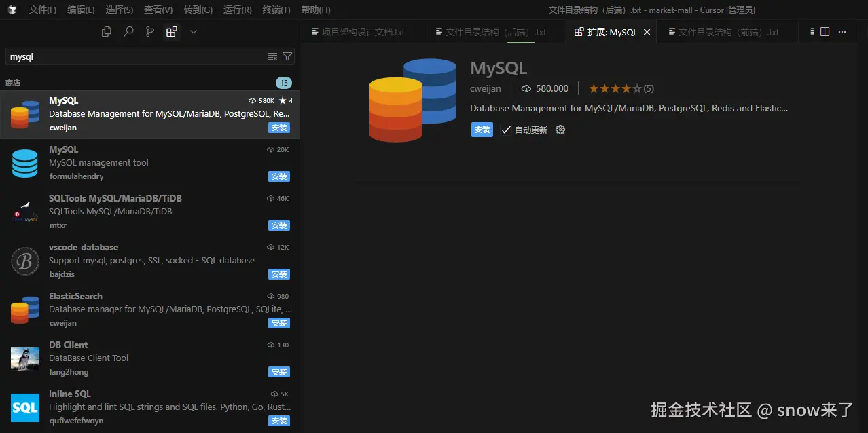This screenshot has height=433, width=868.
Task: Select 'MySQL management tool' description text
Action: [x=98, y=163]
